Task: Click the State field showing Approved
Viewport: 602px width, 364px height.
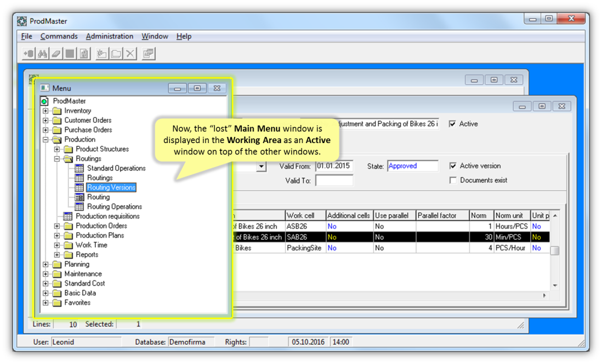Action: [413, 166]
